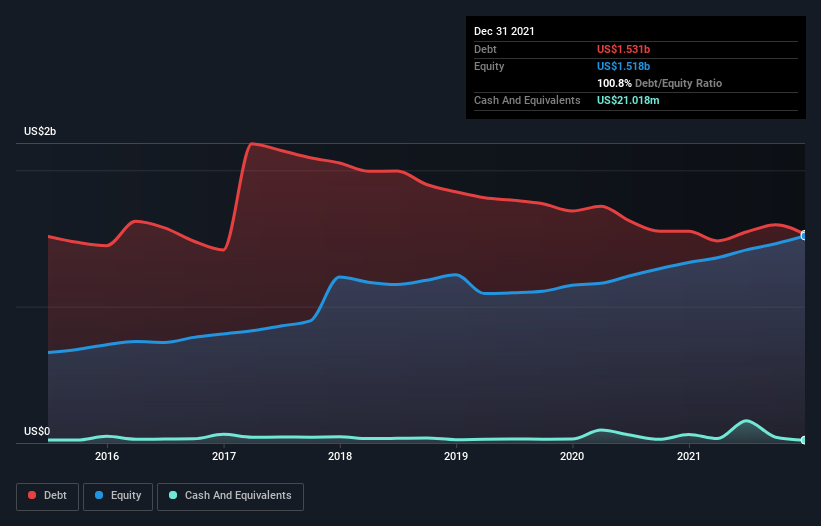This screenshot has height=526, width=821.
Task: Click the Equity marker at Dec 31 2021
Action: pos(803,236)
